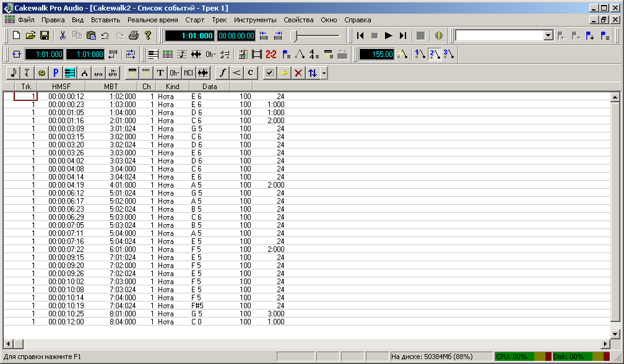Open the Реальное время menu
This screenshot has width=624, height=364.
pos(153,20)
